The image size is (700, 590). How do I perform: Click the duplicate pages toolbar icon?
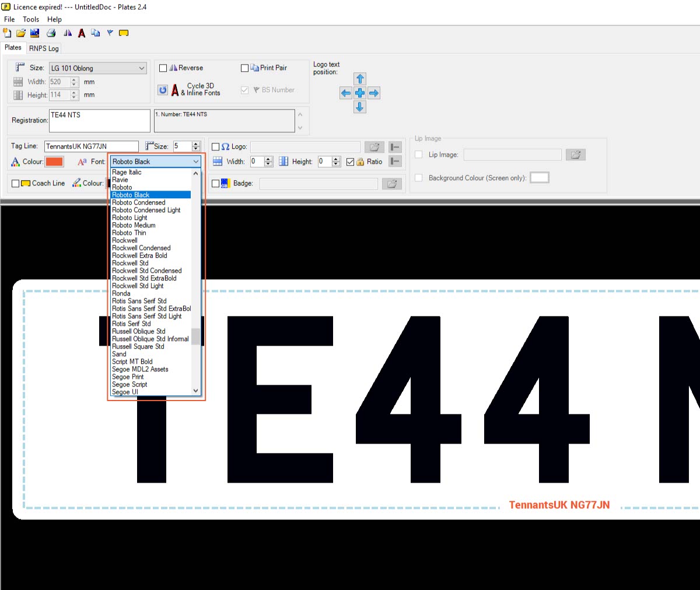(96, 33)
